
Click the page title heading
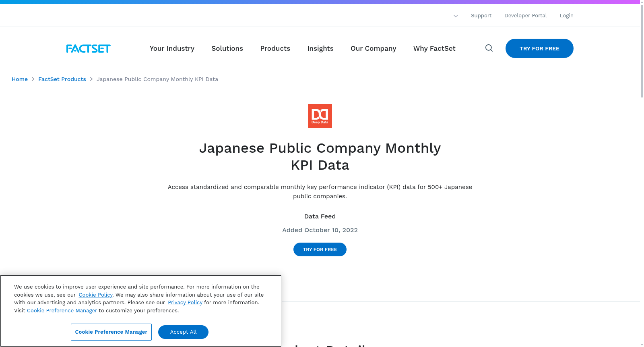pos(320,156)
